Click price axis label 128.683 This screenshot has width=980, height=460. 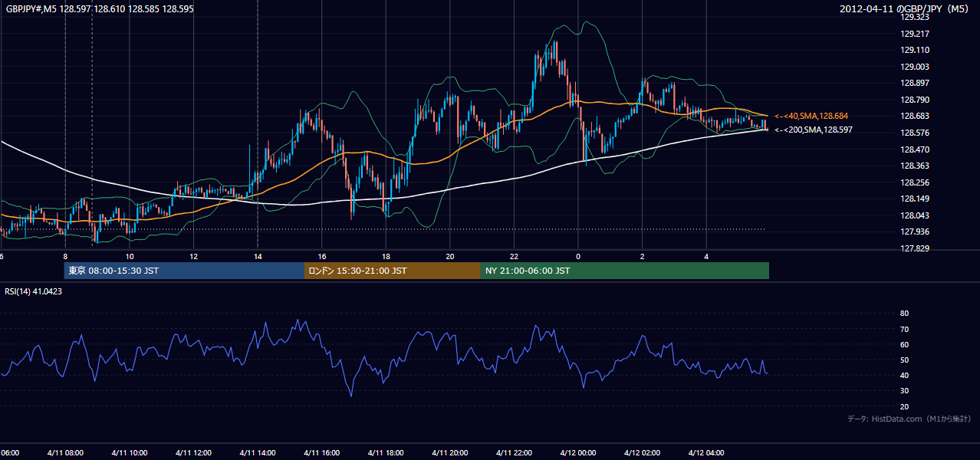(x=915, y=116)
